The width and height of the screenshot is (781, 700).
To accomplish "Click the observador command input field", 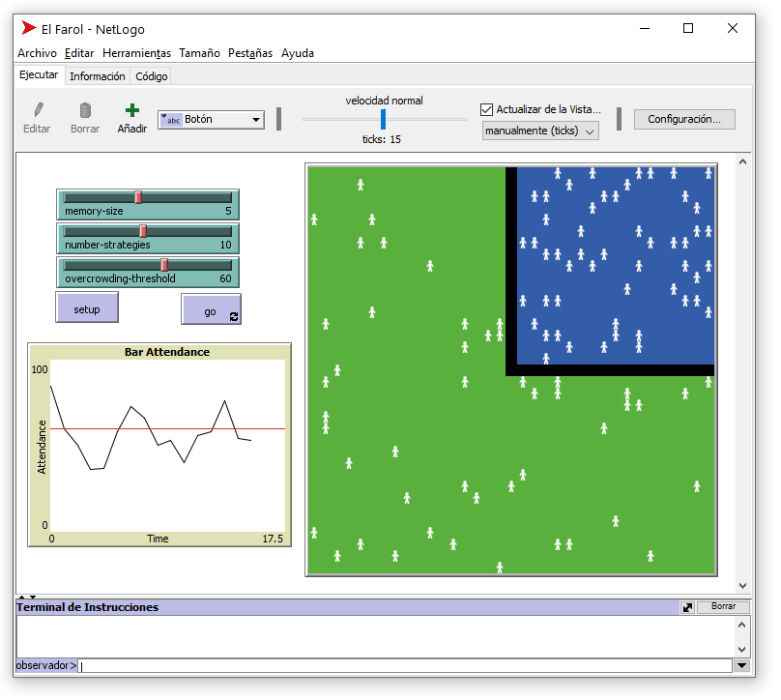I will tap(405, 665).
